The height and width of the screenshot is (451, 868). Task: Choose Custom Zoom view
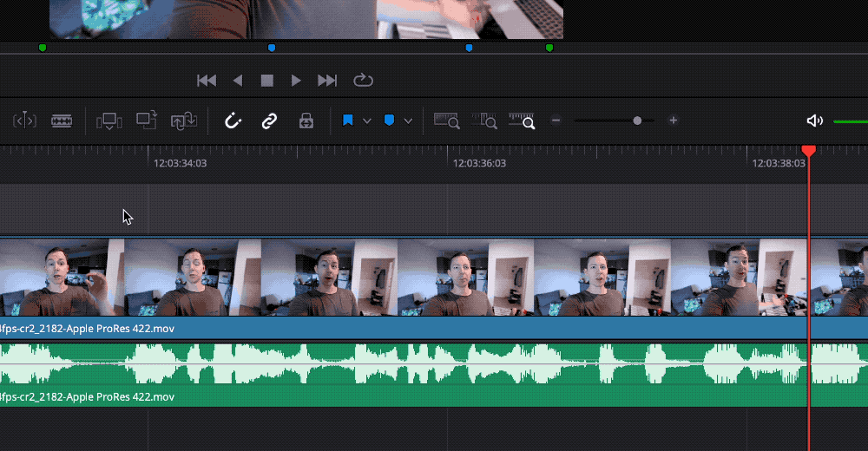pos(522,121)
